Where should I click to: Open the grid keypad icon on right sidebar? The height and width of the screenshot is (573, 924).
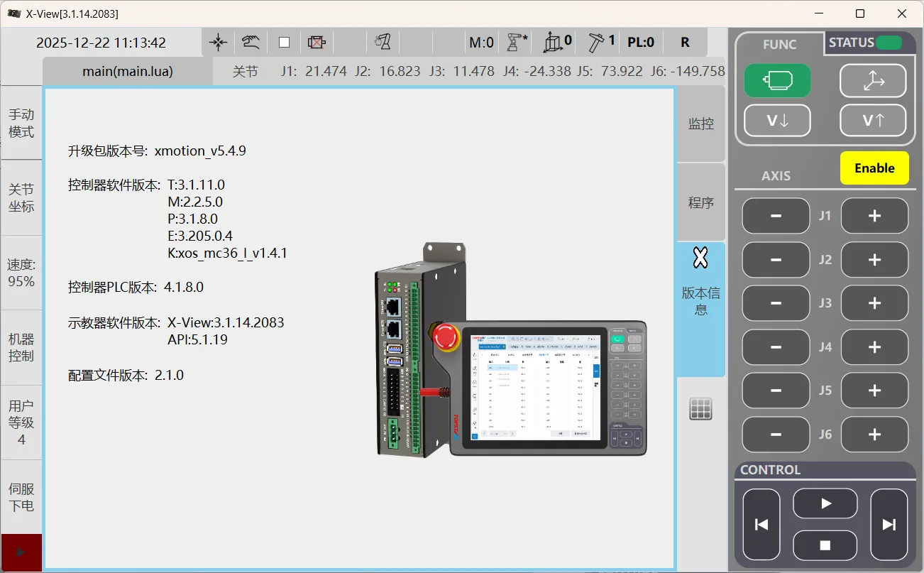pos(700,409)
